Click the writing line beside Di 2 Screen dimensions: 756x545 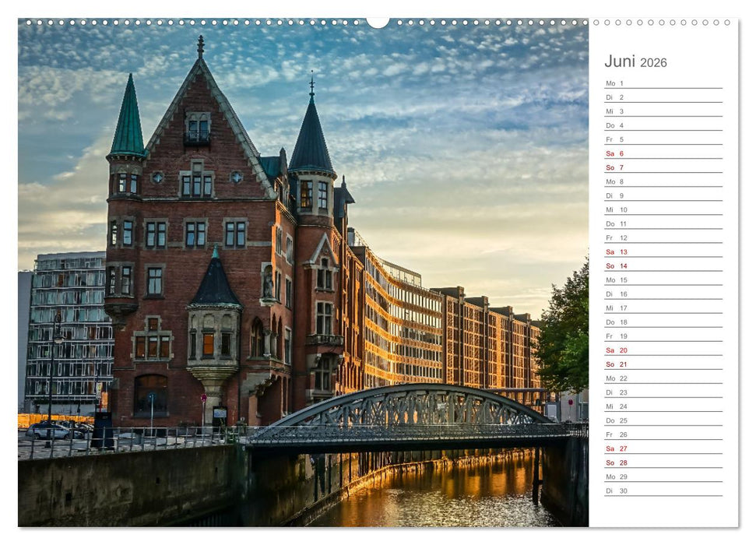pyautogui.click(x=677, y=97)
